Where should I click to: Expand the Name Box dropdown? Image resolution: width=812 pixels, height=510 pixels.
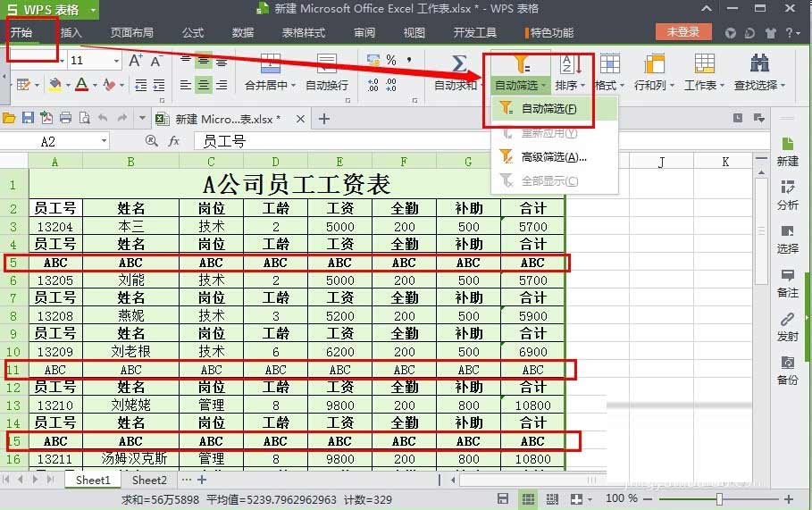104,141
